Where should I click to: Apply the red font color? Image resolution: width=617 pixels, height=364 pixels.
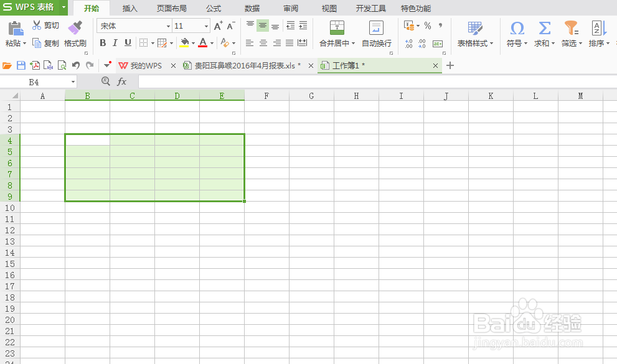tap(202, 43)
